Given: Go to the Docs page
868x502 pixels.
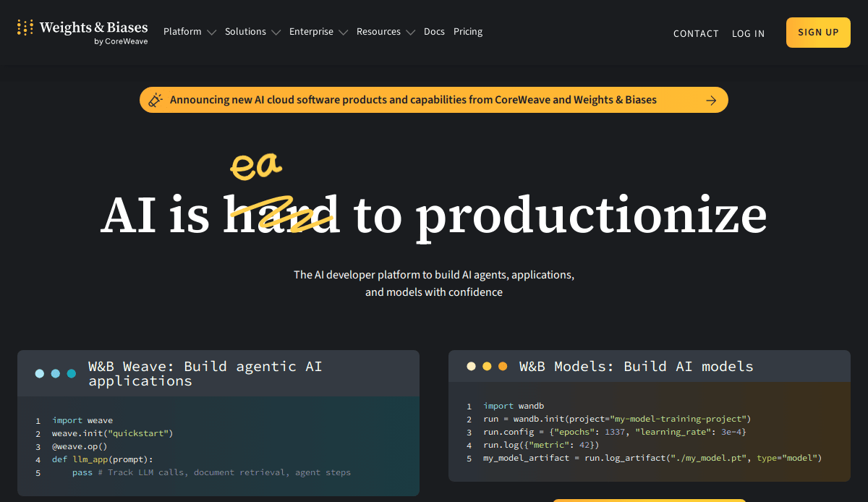Looking at the screenshot, I should (x=434, y=32).
